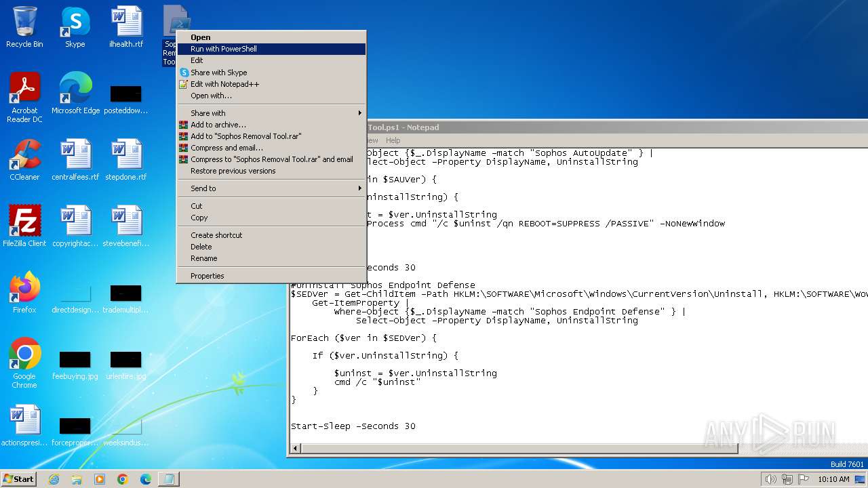The height and width of the screenshot is (488, 868).
Task: Choose Edit with Notepad++
Action: click(271, 84)
